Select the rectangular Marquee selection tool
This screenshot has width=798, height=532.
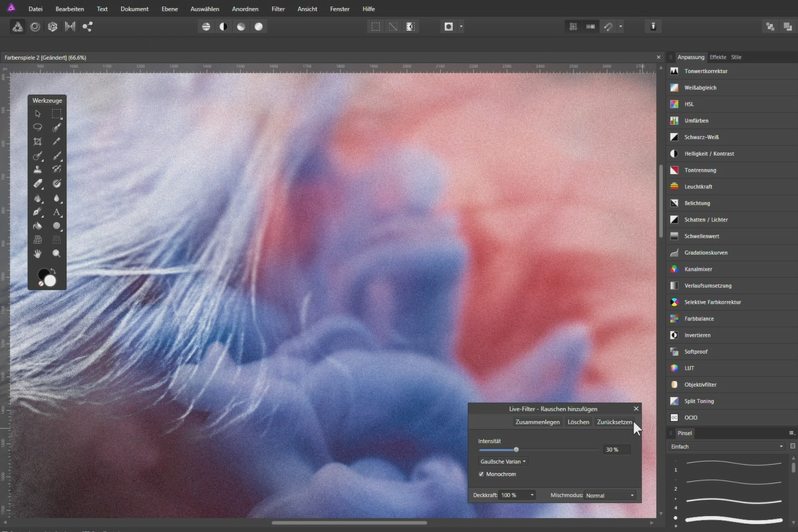pyautogui.click(x=57, y=114)
